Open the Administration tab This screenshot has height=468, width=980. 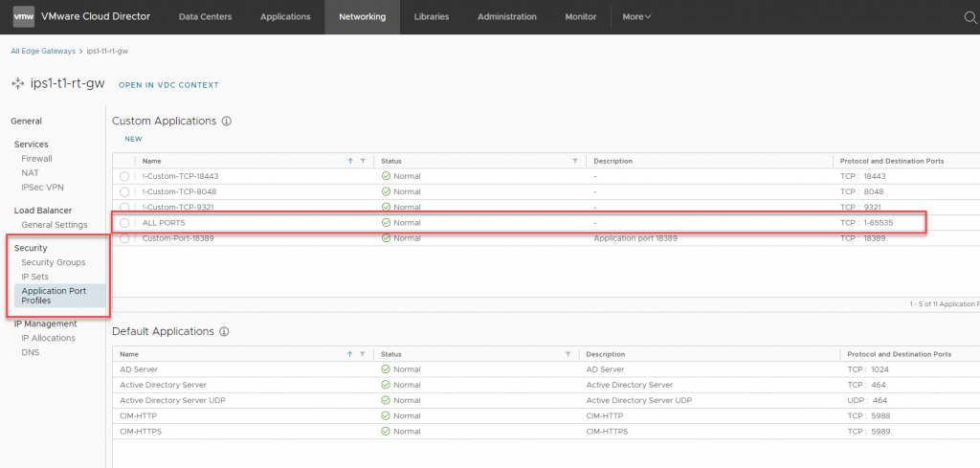tap(506, 16)
